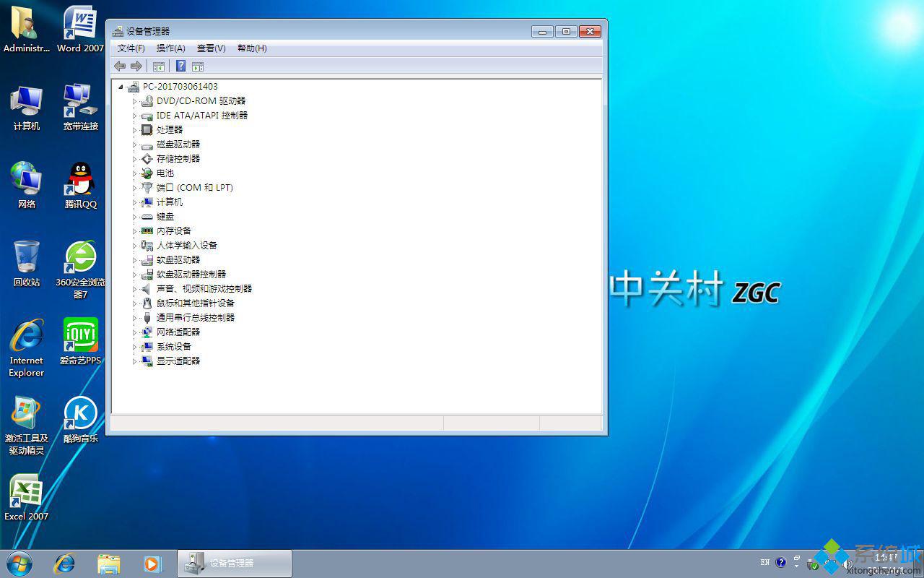Expand the 处理器 node arrow
Image resolution: width=924 pixels, height=578 pixels.
pyautogui.click(x=134, y=130)
